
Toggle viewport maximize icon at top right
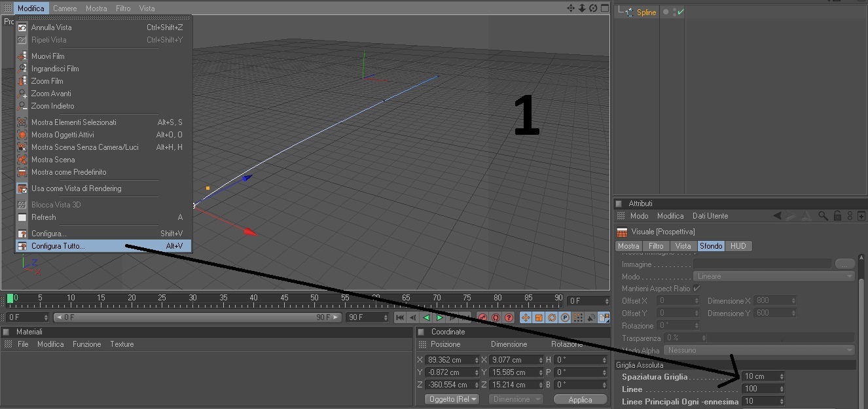click(x=604, y=8)
